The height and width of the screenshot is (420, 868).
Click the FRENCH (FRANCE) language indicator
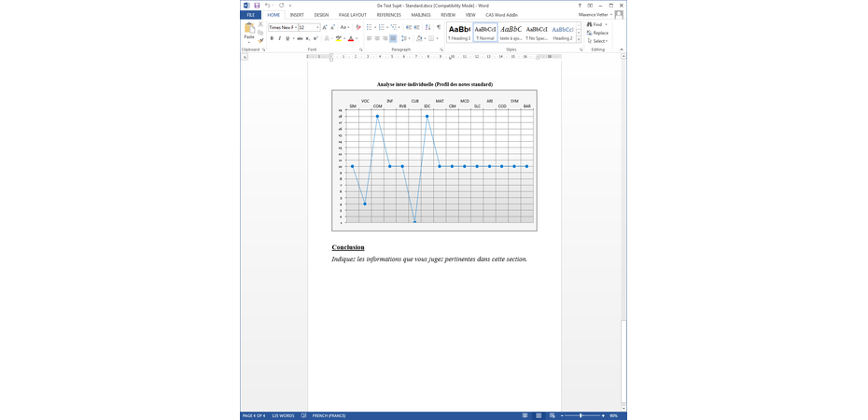click(329, 415)
